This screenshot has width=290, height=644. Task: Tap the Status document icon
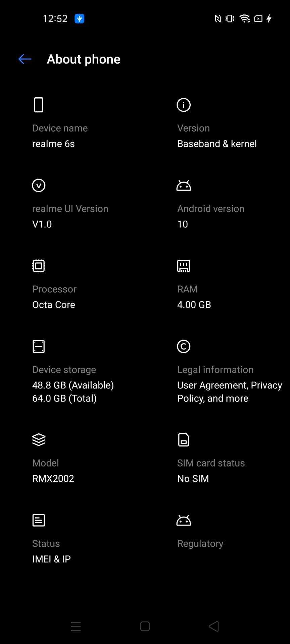tap(39, 520)
